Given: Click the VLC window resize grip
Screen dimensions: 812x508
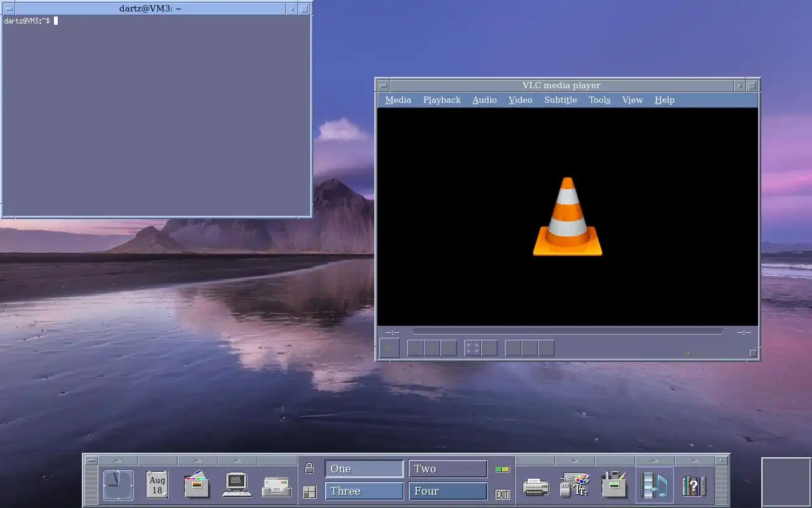Looking at the screenshot, I should (753, 354).
